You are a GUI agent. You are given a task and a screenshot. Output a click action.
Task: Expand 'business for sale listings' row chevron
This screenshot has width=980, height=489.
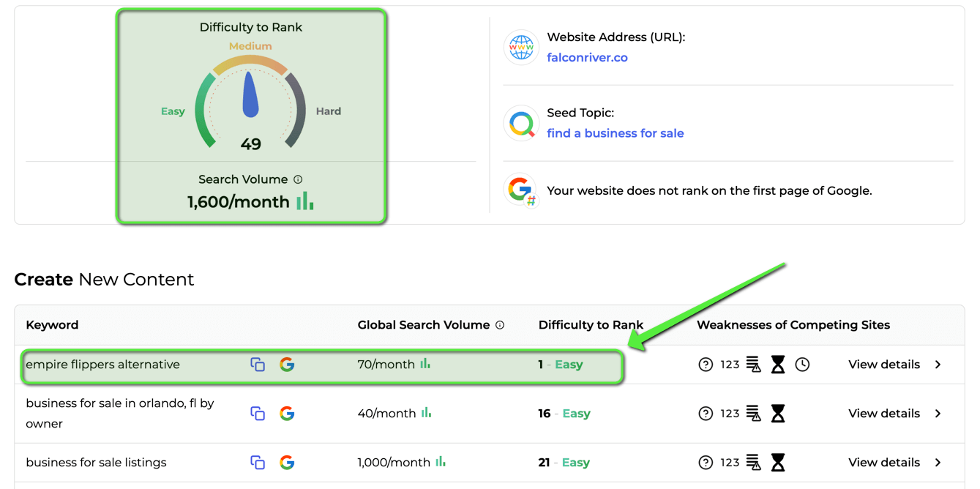pos(938,463)
